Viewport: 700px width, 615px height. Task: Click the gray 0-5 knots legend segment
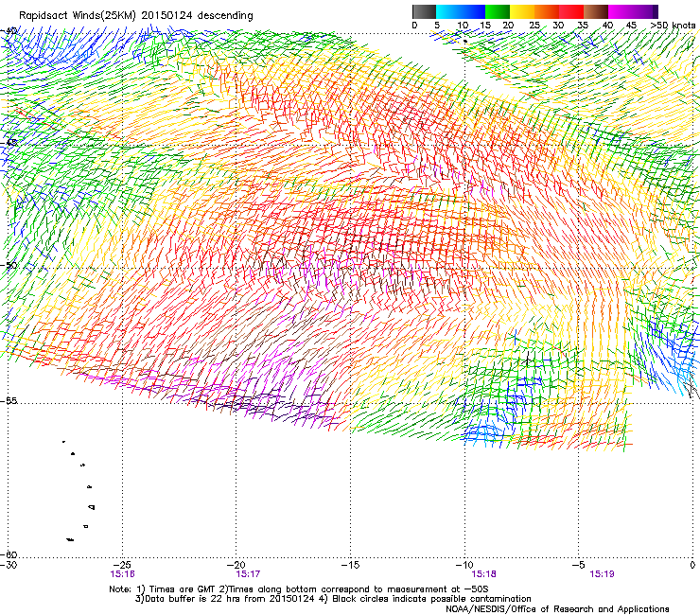click(424, 11)
